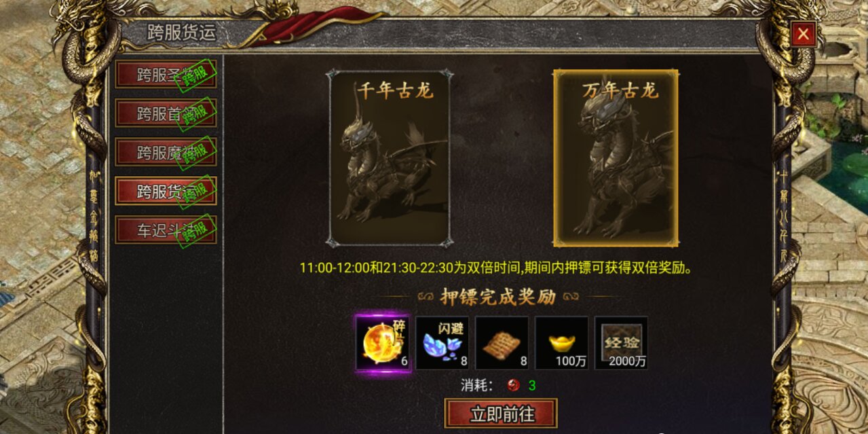Switch to the 跨服首领 side tab
Screen dimensions: 868x434
[x=166, y=113]
